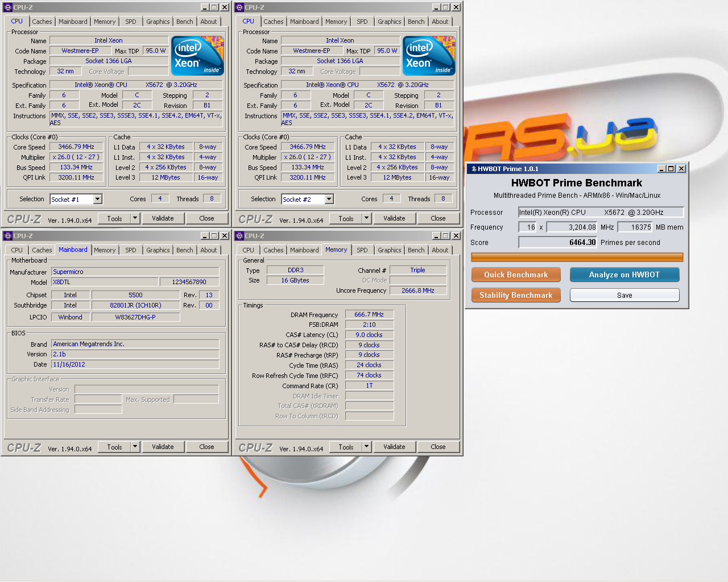Click the CPU-Z title icon in the Socket #1 window

coord(7,7)
